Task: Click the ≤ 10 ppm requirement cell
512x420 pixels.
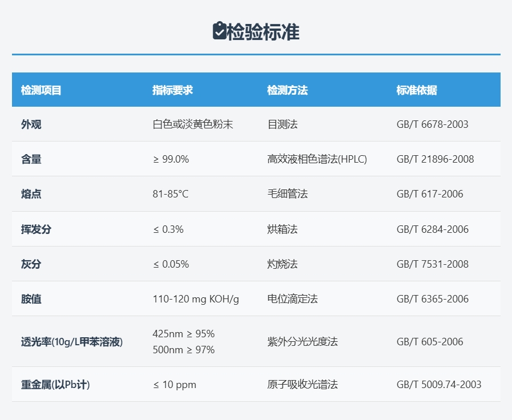Action: pos(174,385)
